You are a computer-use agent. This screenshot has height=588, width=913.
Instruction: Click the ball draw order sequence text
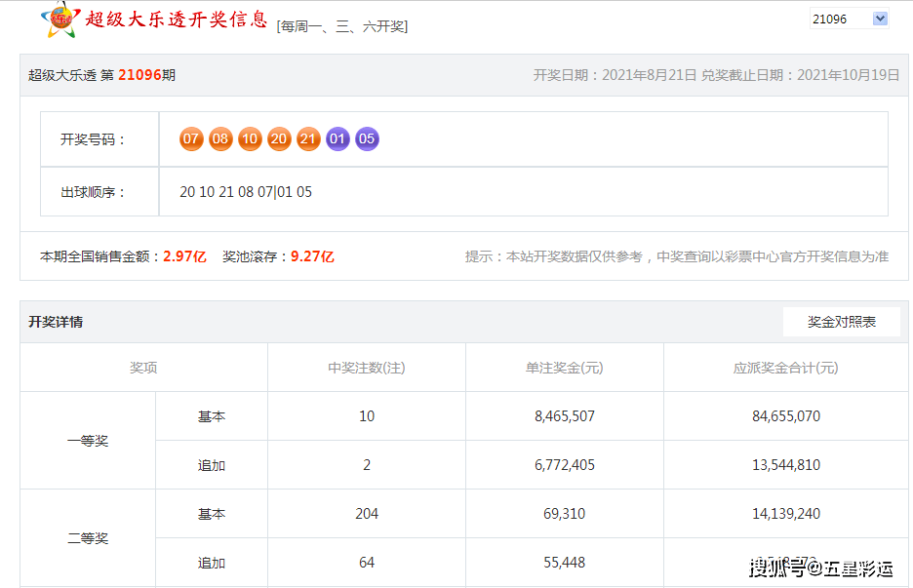click(246, 192)
